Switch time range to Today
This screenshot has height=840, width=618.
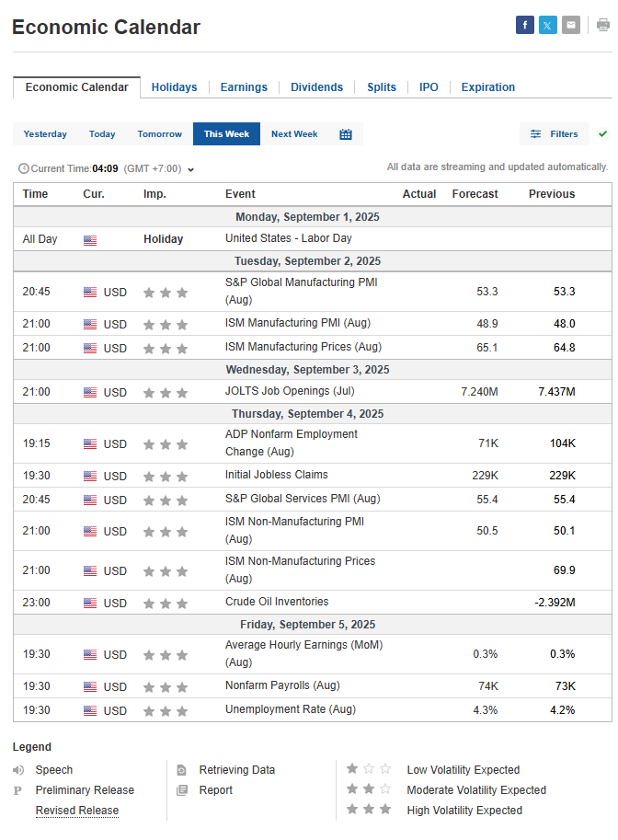(102, 134)
